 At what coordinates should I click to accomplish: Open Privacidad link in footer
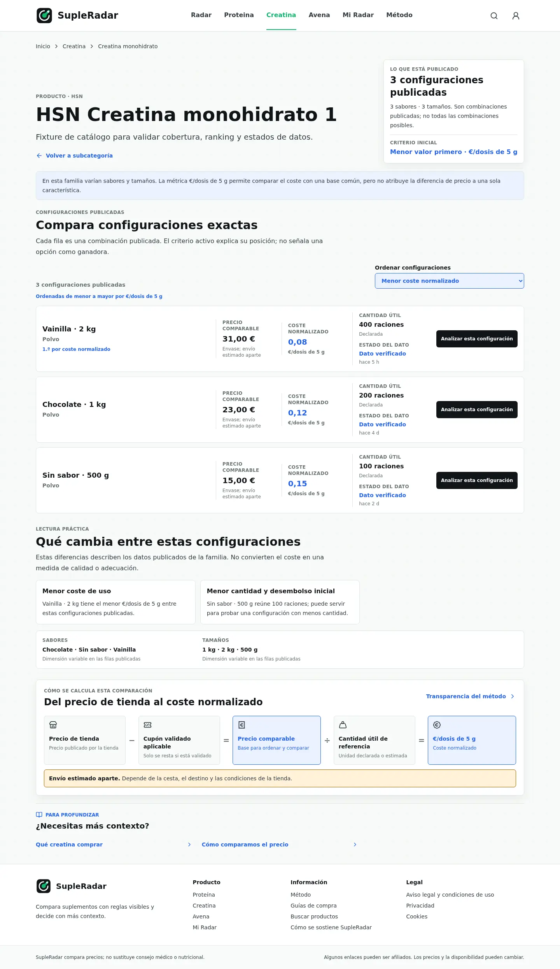[420, 906]
